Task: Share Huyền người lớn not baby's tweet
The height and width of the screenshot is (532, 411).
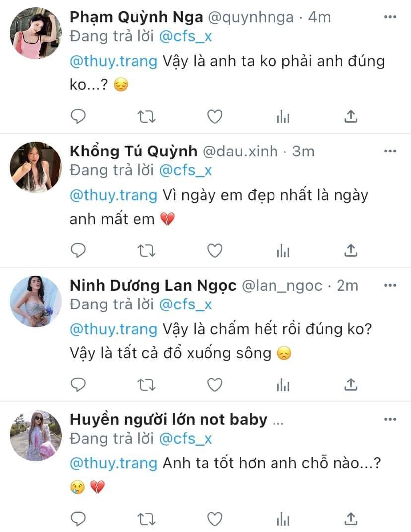Action: pos(351,519)
